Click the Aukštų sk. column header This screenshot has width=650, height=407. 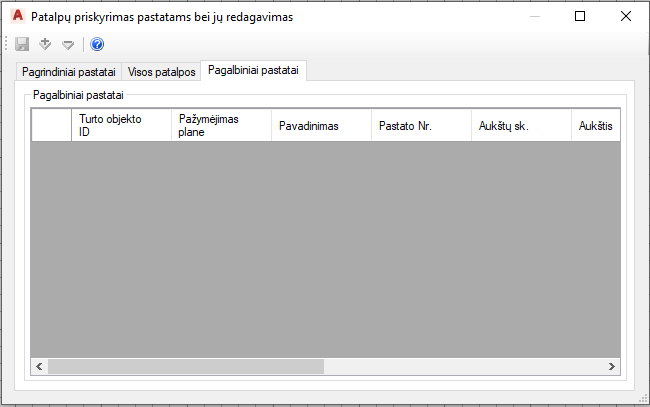tap(521, 125)
